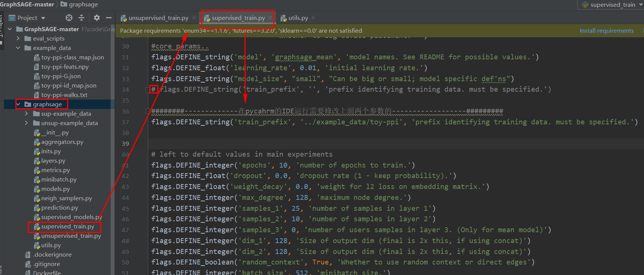644x275 pixels.
Task: Select models.py file
Action: 56,189
